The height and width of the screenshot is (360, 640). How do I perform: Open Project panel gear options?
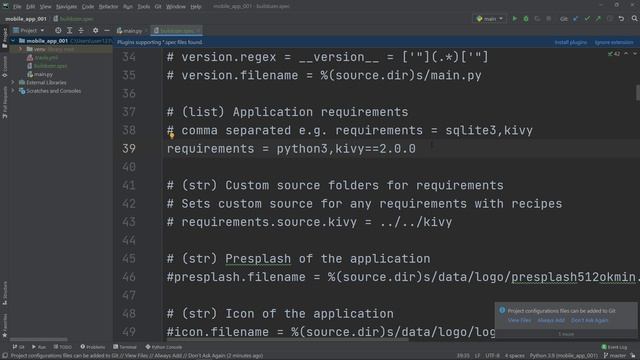(x=95, y=30)
